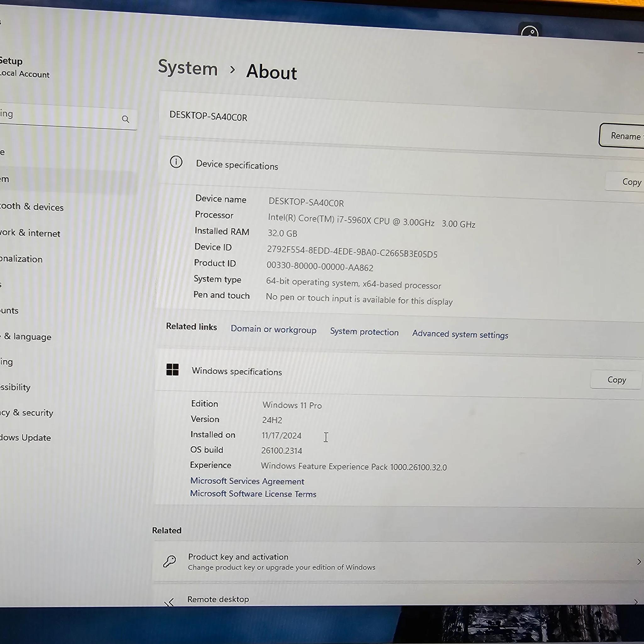Click the Rename this PC button
This screenshot has width=644, height=644.
pos(622,136)
